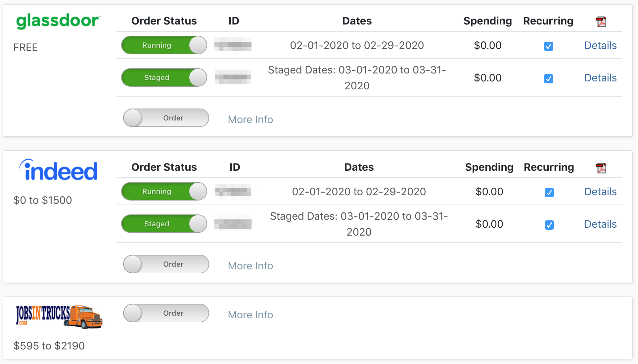Uncheck Recurring for Indeed staged order
This screenshot has height=364, width=638.
549,225
